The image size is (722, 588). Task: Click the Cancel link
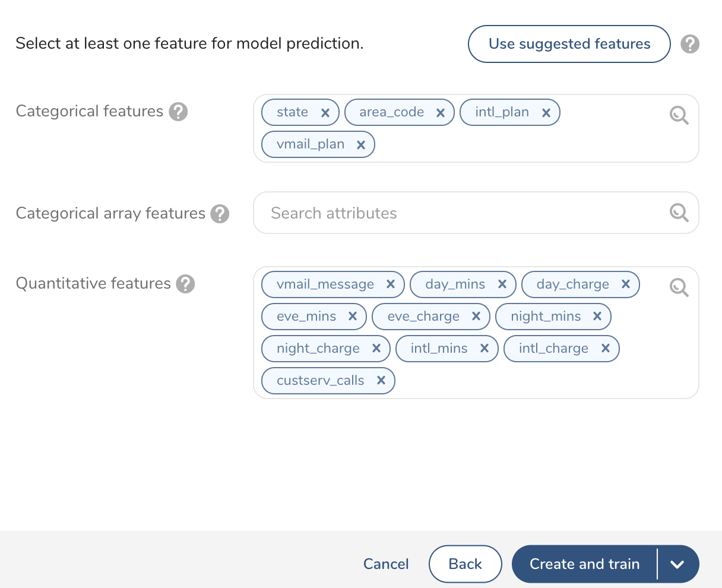(x=386, y=564)
